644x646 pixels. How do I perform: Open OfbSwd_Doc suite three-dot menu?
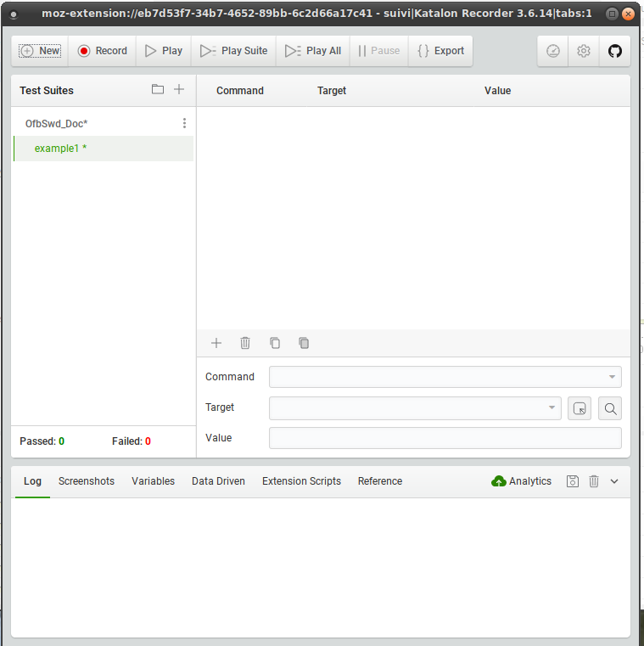click(184, 123)
